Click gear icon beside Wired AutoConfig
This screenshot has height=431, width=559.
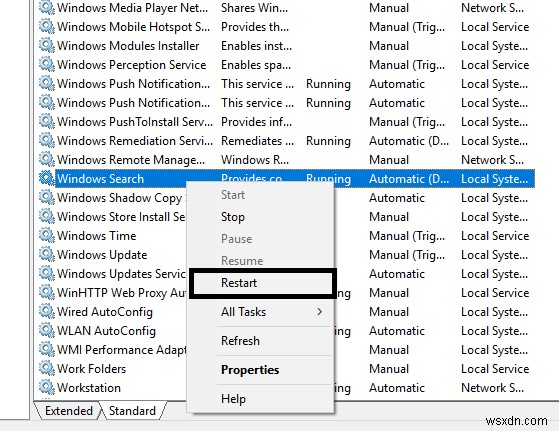pyautogui.click(x=46, y=311)
